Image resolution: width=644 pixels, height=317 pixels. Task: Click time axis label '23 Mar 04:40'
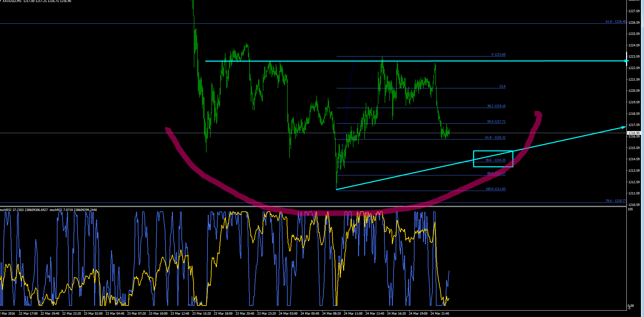[x=115, y=314]
